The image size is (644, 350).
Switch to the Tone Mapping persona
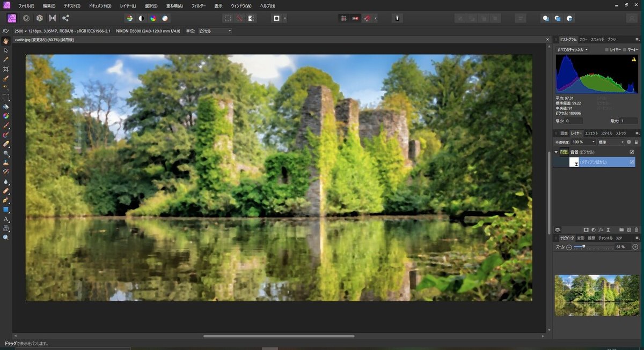coord(53,18)
